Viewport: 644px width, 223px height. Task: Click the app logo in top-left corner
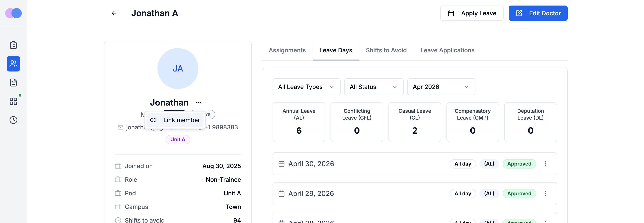[13, 13]
